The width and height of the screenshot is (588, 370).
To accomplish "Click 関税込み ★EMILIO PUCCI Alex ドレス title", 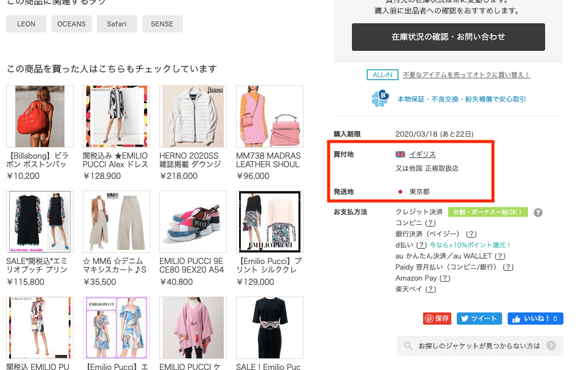I will (115, 160).
